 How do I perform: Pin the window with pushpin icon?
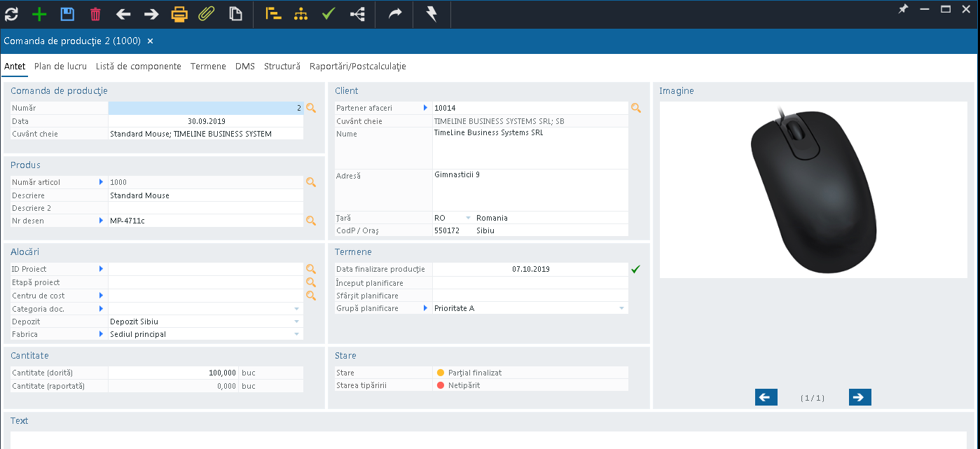[x=904, y=9]
